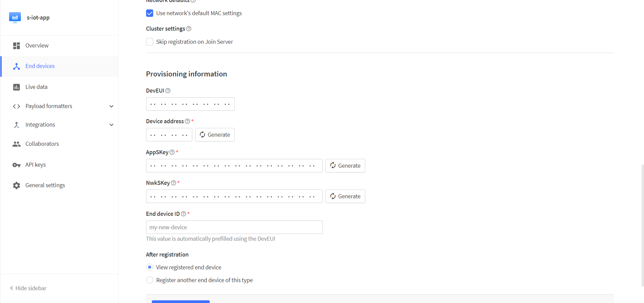Click the Device address help icon
Viewport: 644px width, 303px height.
[188, 121]
